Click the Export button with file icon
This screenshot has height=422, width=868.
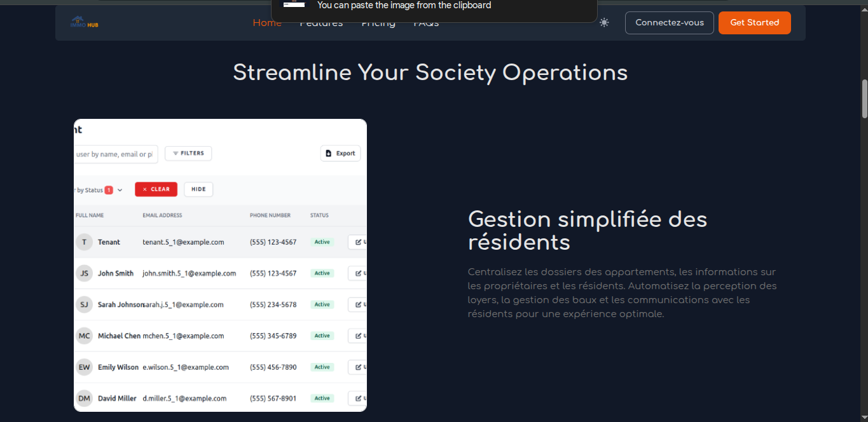coord(340,153)
